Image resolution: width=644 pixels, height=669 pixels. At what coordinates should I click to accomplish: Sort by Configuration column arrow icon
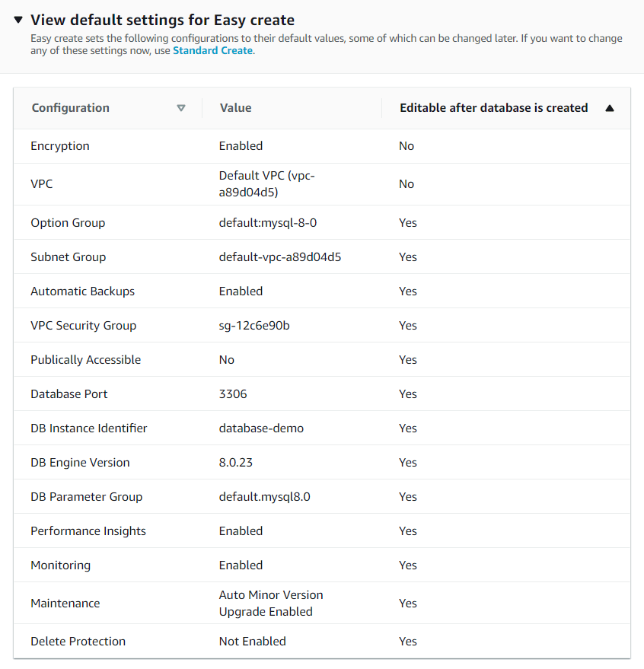point(180,108)
